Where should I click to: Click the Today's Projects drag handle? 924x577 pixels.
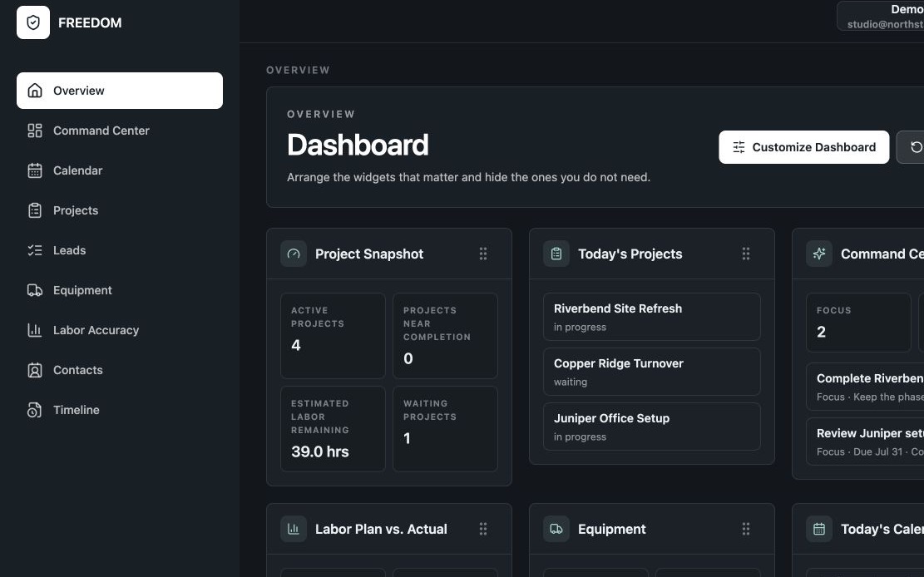pyautogui.click(x=746, y=254)
